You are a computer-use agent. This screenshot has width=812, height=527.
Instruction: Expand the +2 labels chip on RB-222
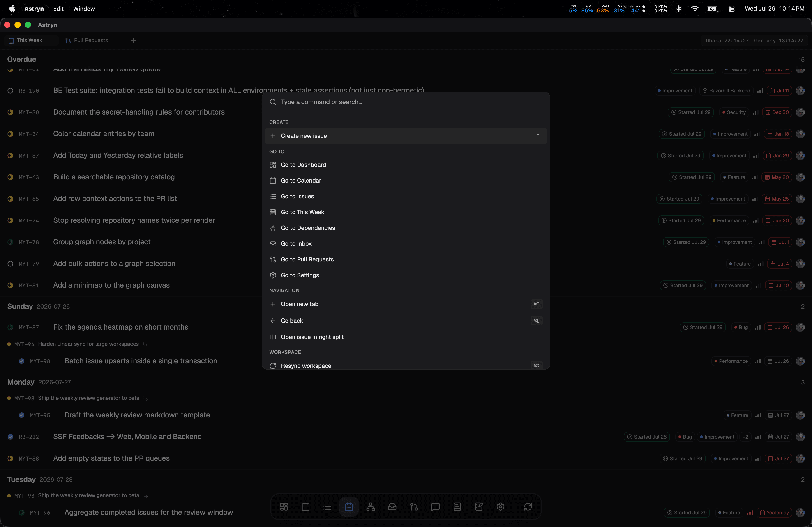tap(745, 437)
